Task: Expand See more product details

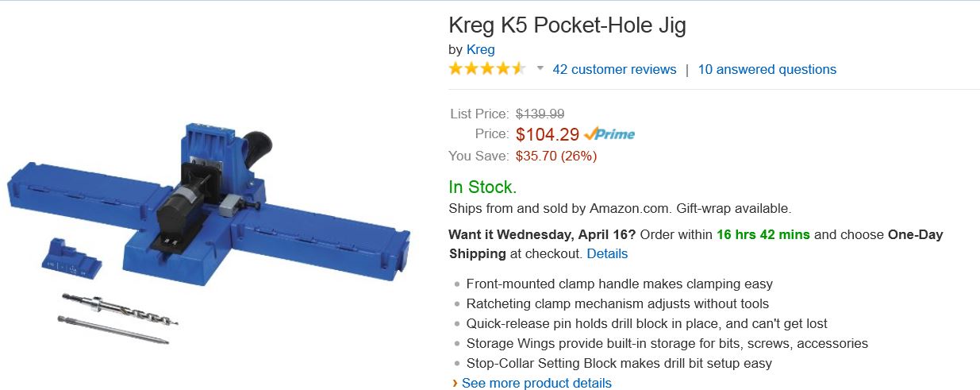Action: click(x=536, y=383)
